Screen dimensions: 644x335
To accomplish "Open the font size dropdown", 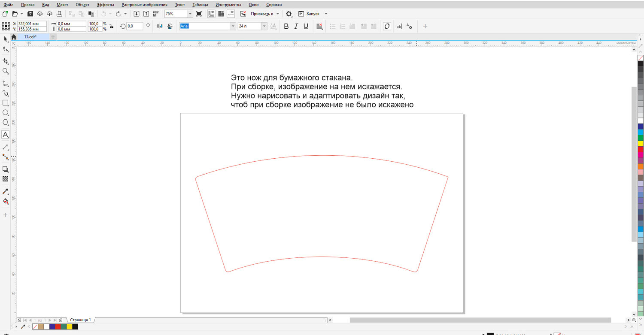I will click(x=264, y=26).
